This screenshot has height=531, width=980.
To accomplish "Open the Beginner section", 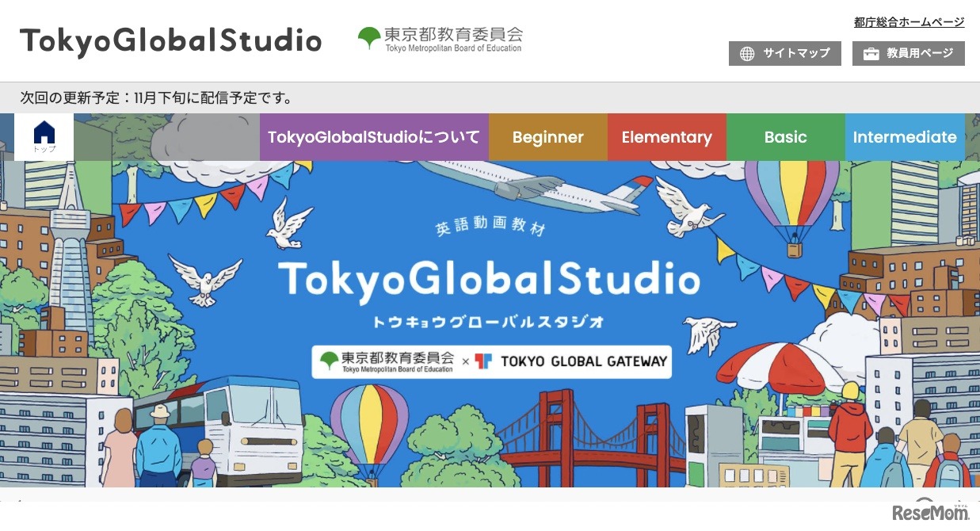I will [x=547, y=136].
